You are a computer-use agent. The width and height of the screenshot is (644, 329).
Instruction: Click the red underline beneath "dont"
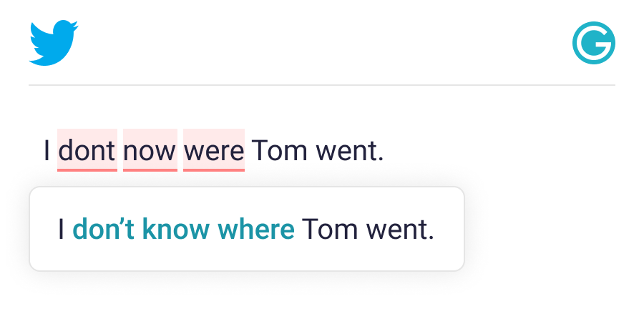[x=87, y=170]
